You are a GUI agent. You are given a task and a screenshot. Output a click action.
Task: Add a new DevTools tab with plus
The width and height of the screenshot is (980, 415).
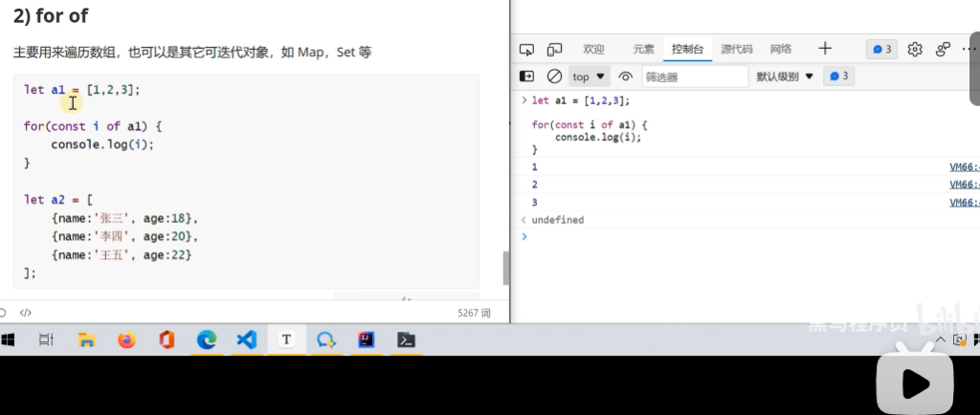(825, 49)
